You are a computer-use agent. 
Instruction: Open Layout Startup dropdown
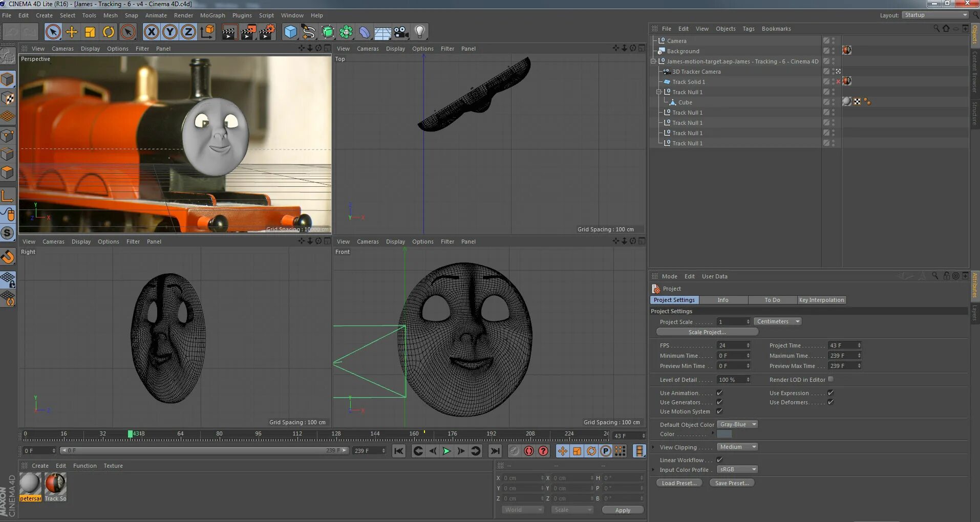(935, 15)
